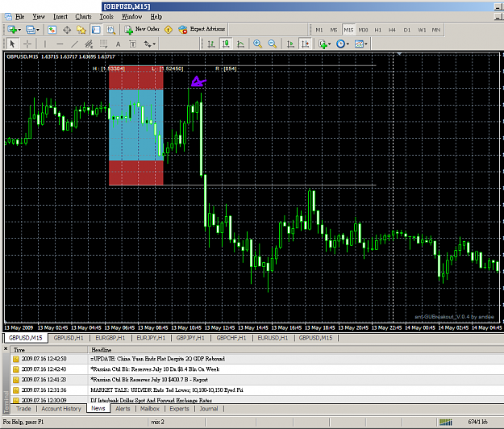The width and height of the screenshot is (504, 429).
Task: Open the Periodicity clock dropdown
Action: pos(343,44)
